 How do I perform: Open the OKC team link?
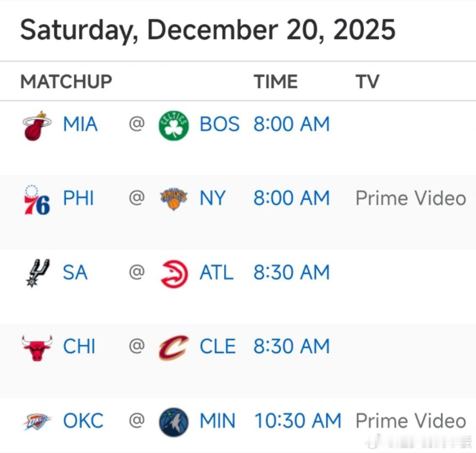83,421
